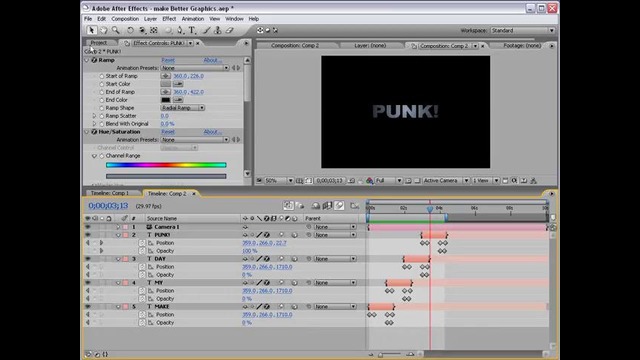Screen dimensions: 640x360
Task: Select the Eraser tool
Action: click(229, 30)
